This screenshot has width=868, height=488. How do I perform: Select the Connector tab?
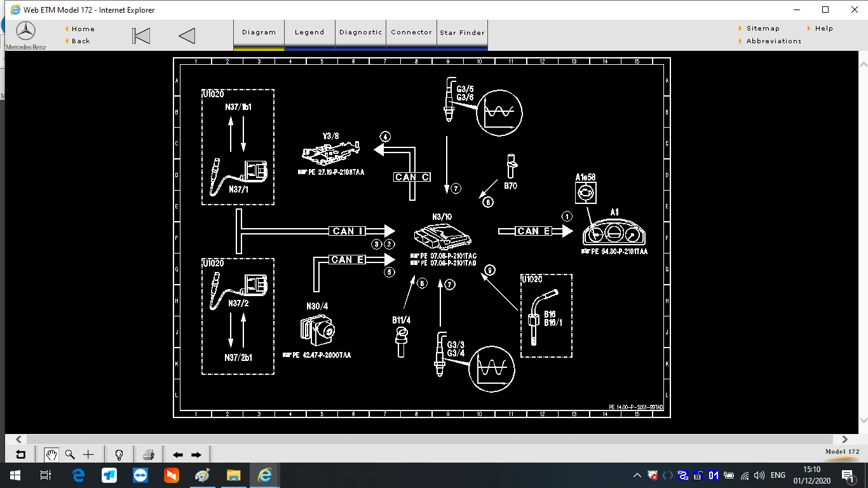[x=411, y=32]
